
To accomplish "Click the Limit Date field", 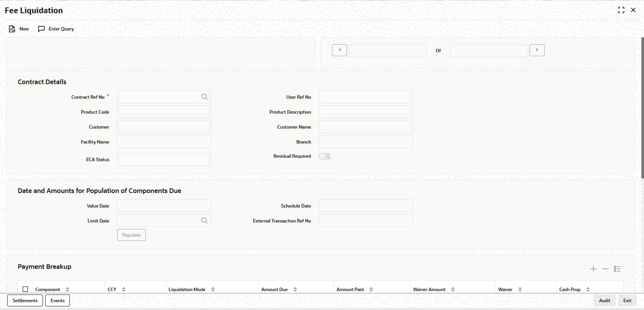I will [164, 221].
